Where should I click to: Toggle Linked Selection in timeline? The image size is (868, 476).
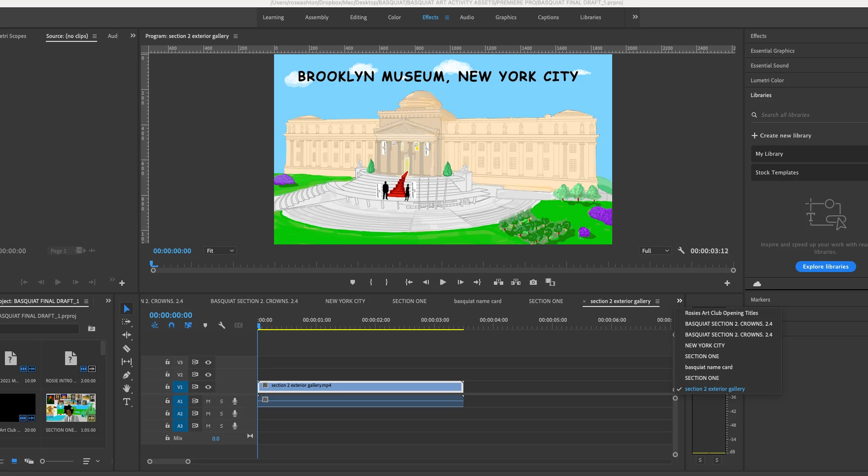188,325
